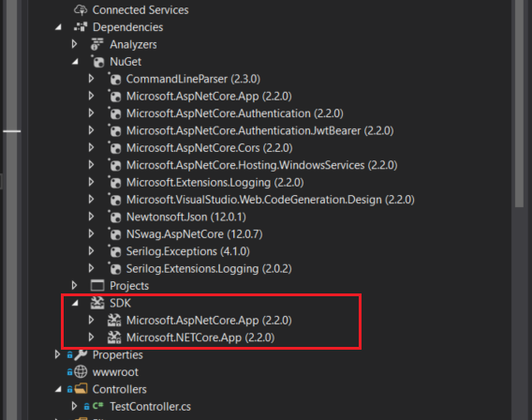The width and height of the screenshot is (532, 420).
Task: Click the Connected Services cloud icon
Action: (x=81, y=10)
